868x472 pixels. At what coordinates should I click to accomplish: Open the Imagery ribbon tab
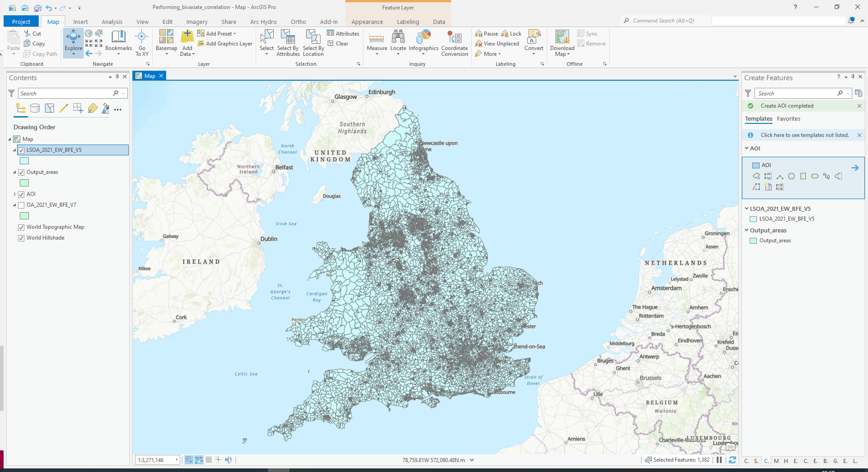point(197,21)
